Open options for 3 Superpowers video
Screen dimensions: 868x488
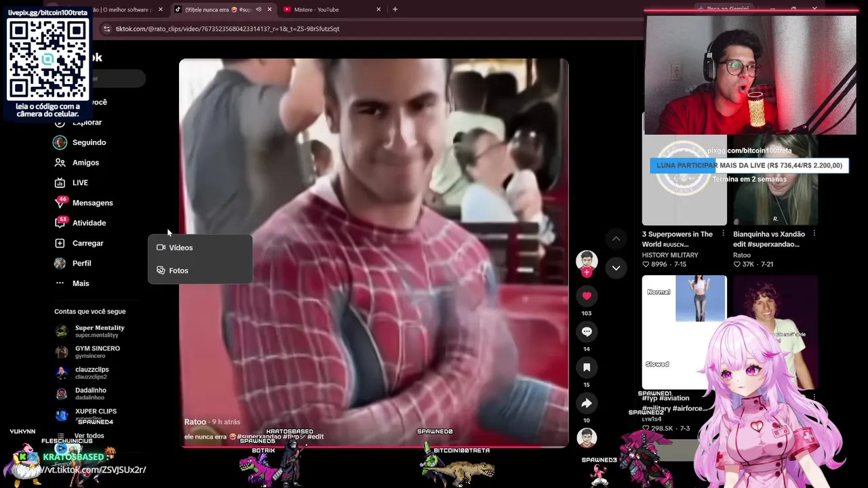tap(723, 234)
